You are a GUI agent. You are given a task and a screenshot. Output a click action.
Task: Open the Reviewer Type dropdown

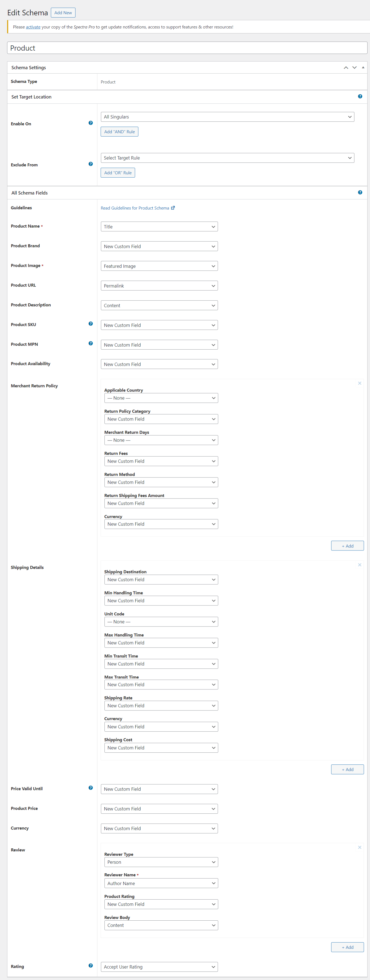161,862
